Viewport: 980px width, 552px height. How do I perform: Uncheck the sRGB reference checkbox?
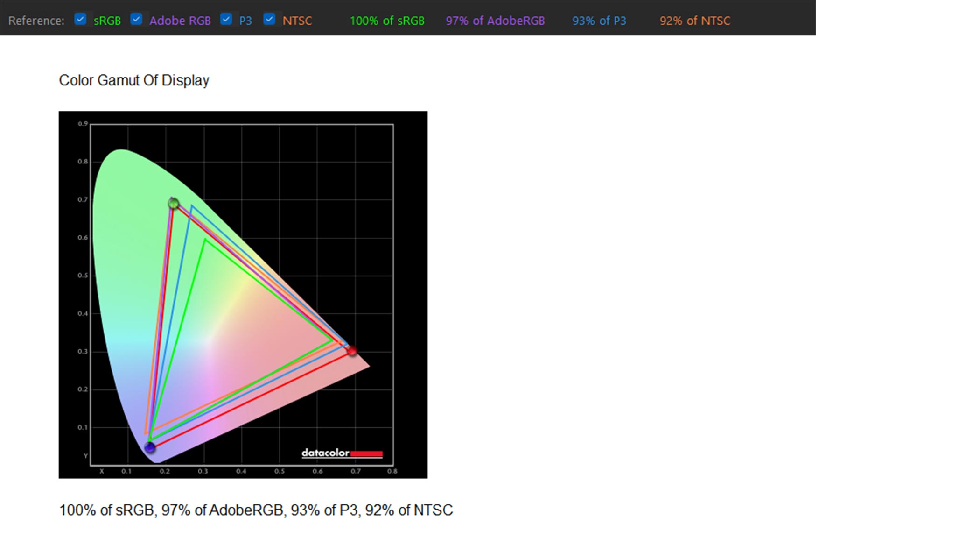[x=80, y=20]
